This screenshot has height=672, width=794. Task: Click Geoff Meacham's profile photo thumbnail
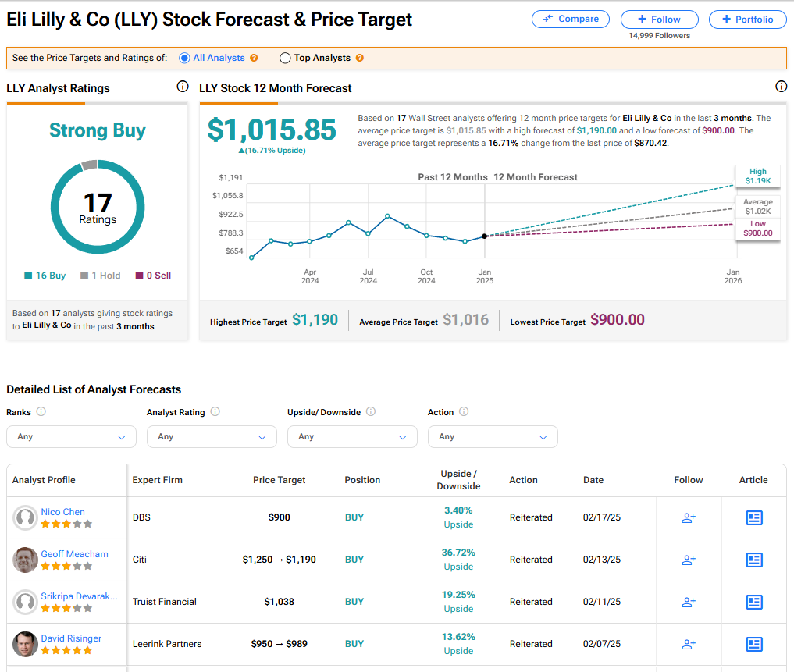[x=25, y=560]
